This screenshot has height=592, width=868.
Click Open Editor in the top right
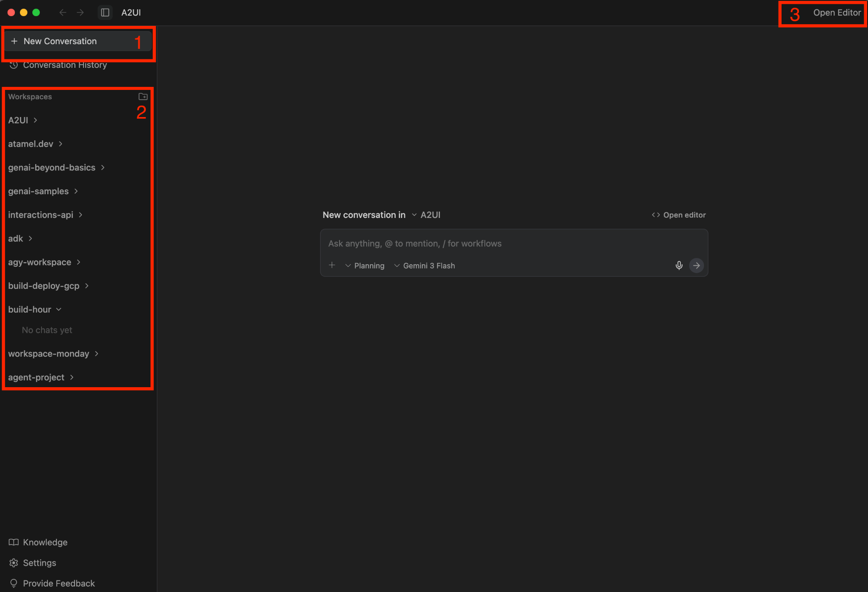pyautogui.click(x=837, y=13)
